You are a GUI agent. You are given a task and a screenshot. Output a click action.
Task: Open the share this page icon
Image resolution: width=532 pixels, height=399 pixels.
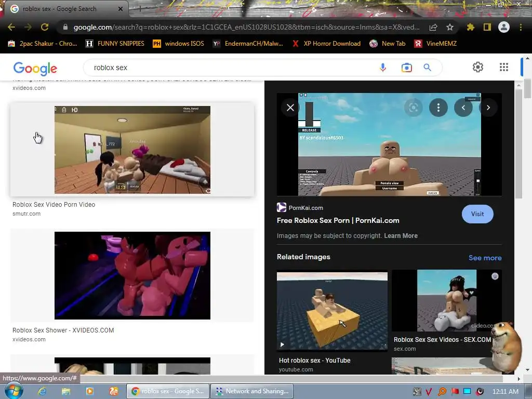(433, 27)
